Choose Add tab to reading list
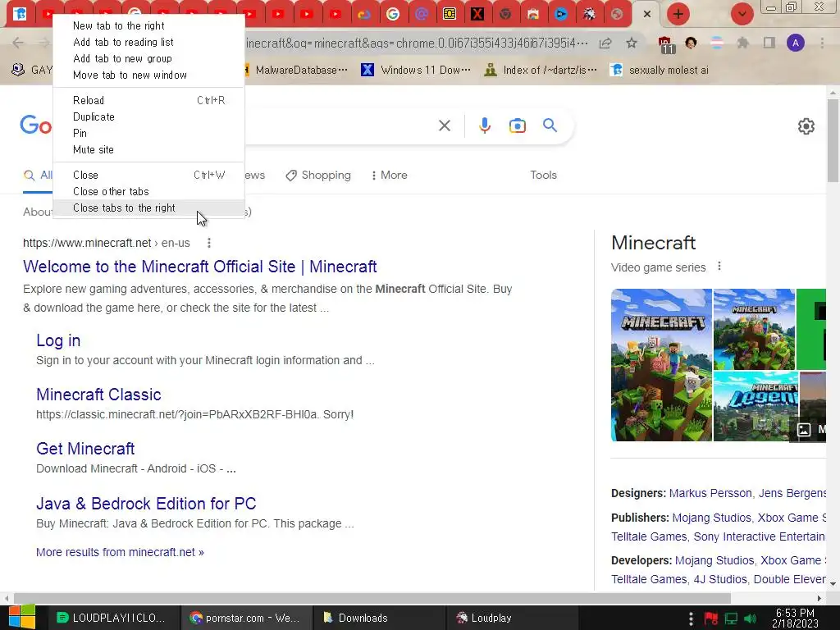The image size is (840, 630). 148,43
